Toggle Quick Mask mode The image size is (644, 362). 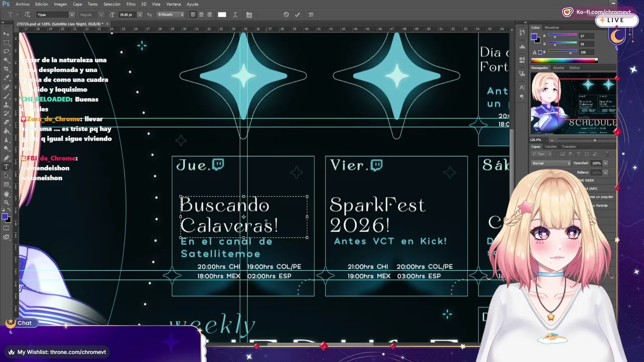click(x=7, y=228)
